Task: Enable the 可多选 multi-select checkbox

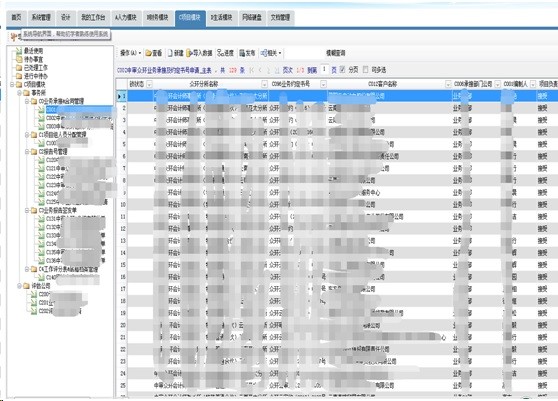Action: [365, 69]
